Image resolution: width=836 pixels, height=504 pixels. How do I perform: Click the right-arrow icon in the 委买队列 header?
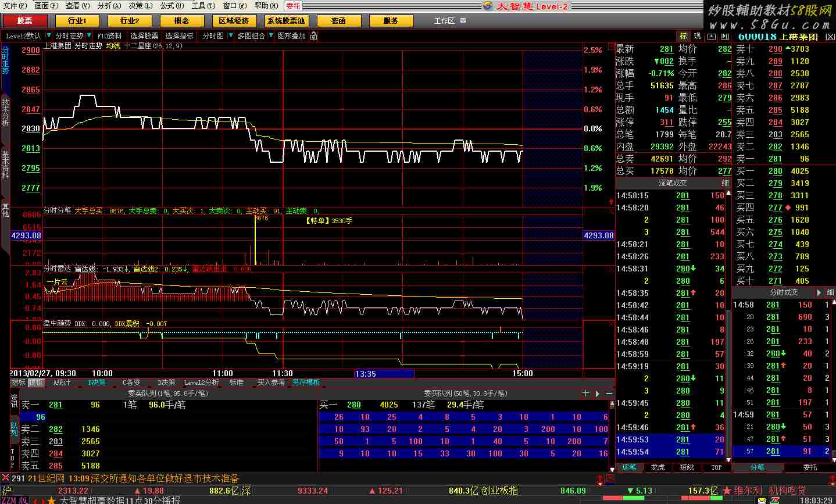598,394
